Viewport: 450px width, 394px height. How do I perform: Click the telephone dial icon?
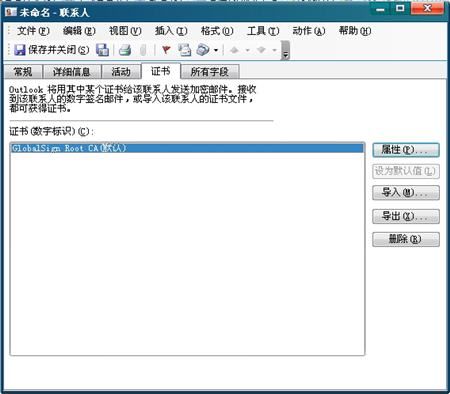coord(203,50)
